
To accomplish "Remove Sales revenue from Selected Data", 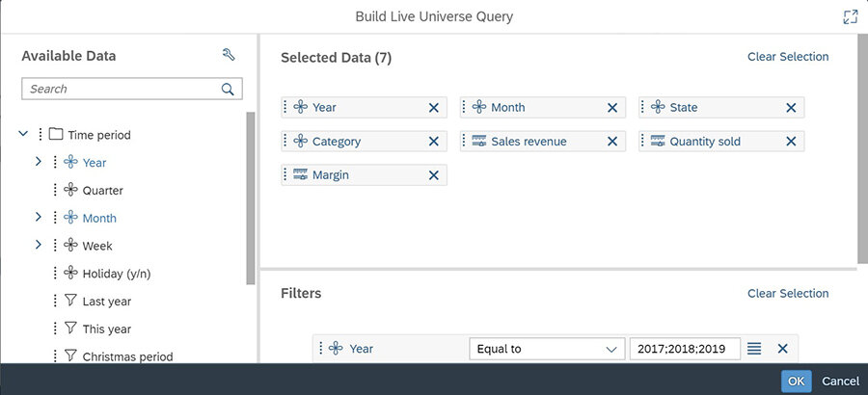I will (x=612, y=142).
